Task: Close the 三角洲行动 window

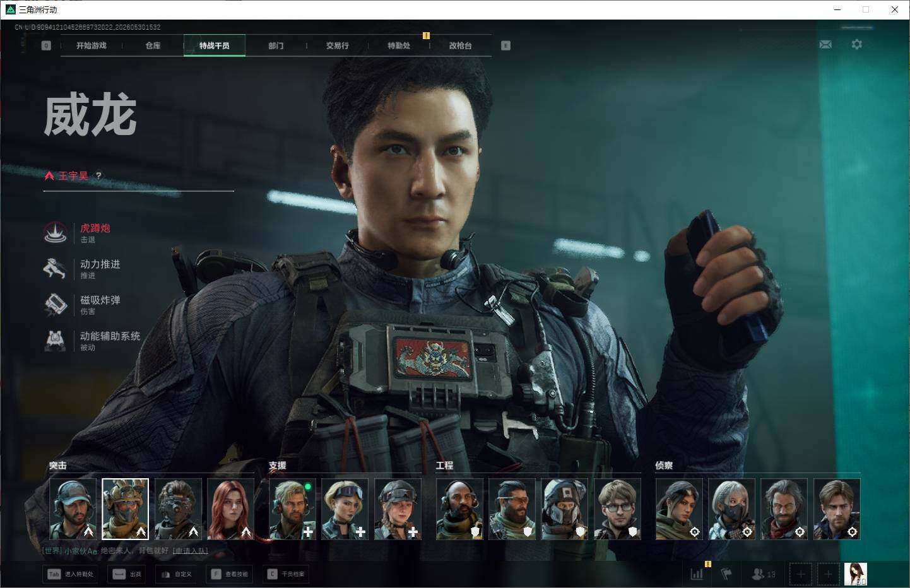Action: click(895, 9)
